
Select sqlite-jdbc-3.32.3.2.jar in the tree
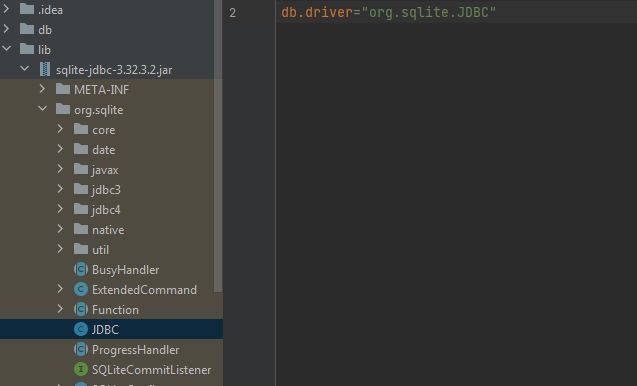click(x=114, y=70)
